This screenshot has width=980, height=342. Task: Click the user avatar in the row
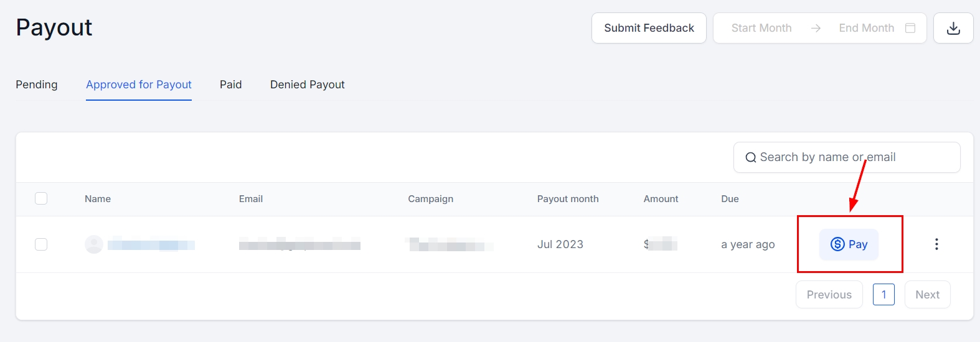pyautogui.click(x=94, y=244)
